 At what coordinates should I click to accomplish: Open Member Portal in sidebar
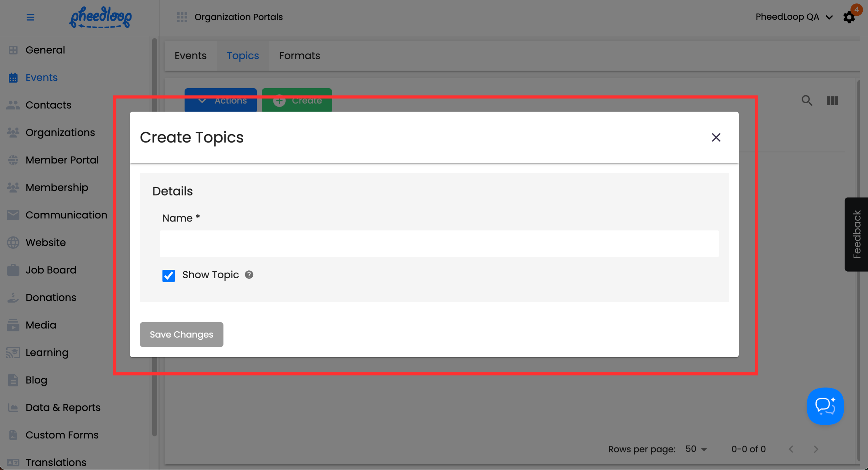pos(62,160)
